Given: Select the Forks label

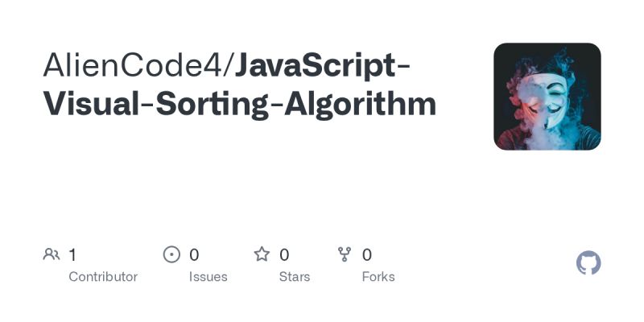Looking at the screenshot, I should pos(378,277).
